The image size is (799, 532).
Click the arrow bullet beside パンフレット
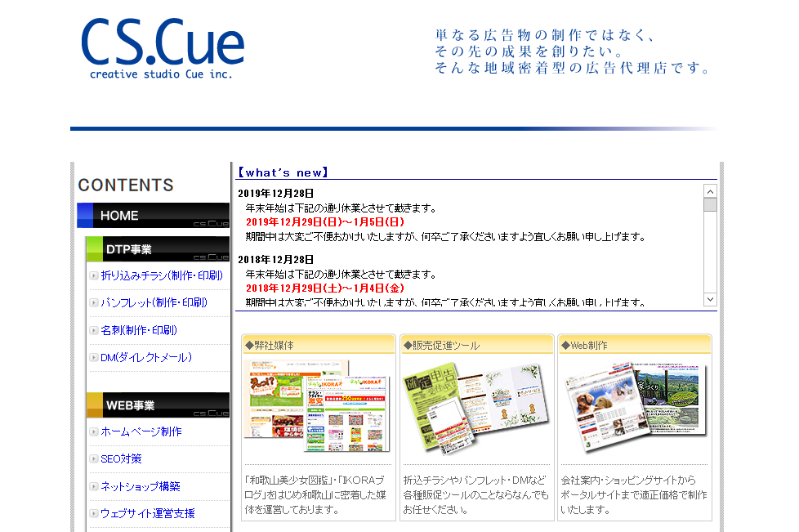[94, 303]
